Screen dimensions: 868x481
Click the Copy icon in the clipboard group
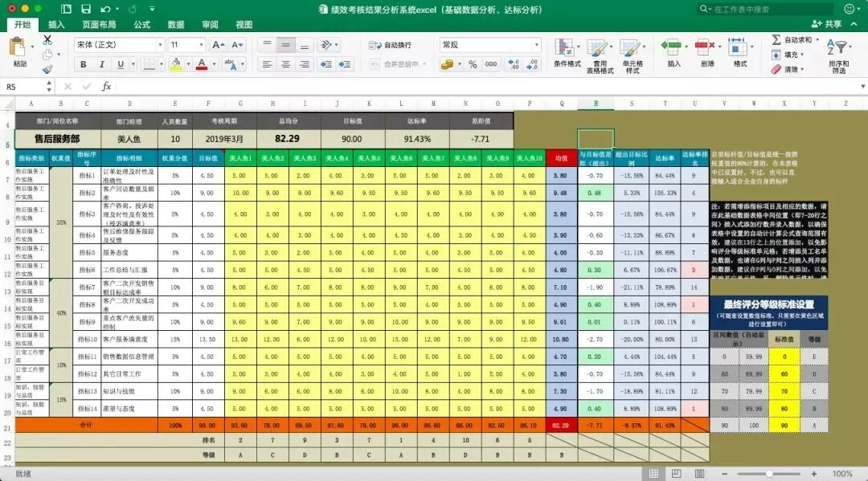tap(47, 54)
